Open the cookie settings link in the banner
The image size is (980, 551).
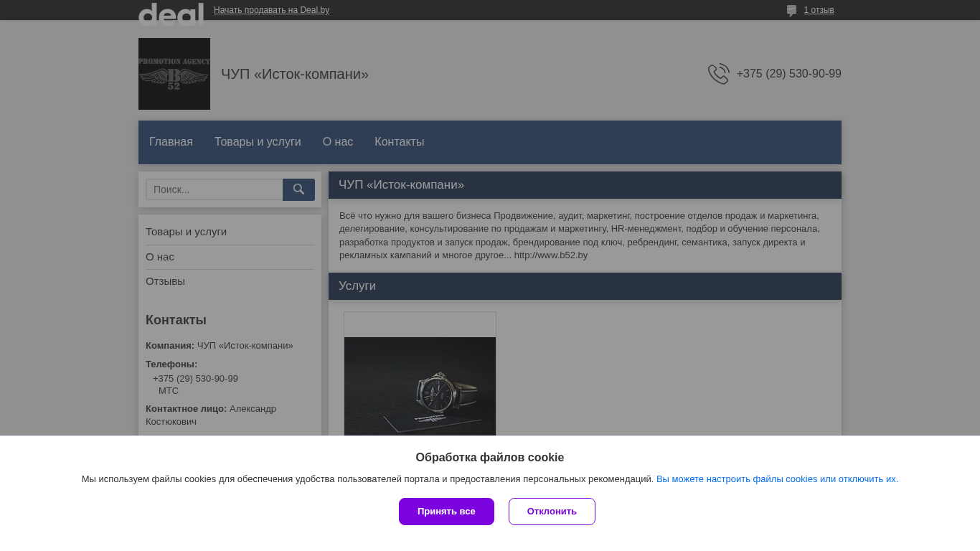click(x=777, y=479)
